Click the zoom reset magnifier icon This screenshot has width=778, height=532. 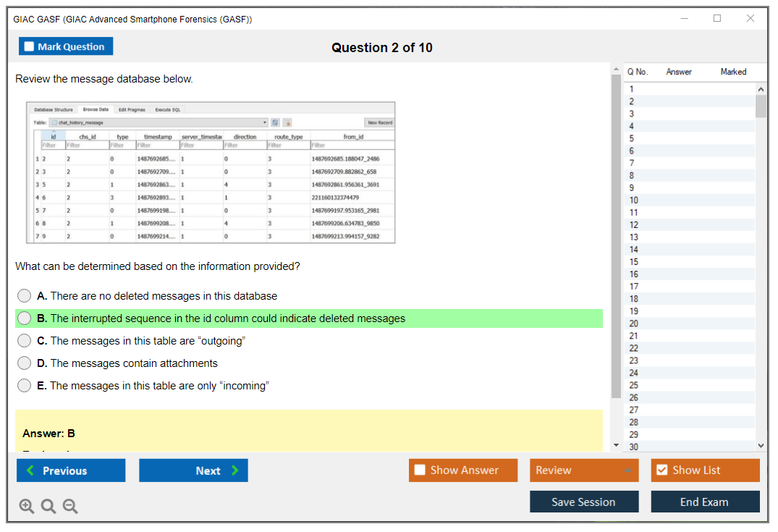pyautogui.click(x=48, y=507)
